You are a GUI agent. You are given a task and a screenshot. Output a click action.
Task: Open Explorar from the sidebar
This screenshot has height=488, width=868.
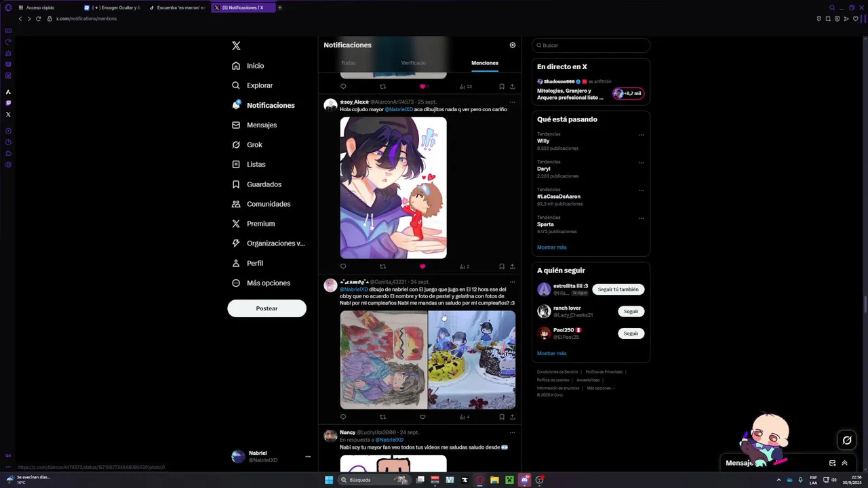pyautogui.click(x=252, y=85)
